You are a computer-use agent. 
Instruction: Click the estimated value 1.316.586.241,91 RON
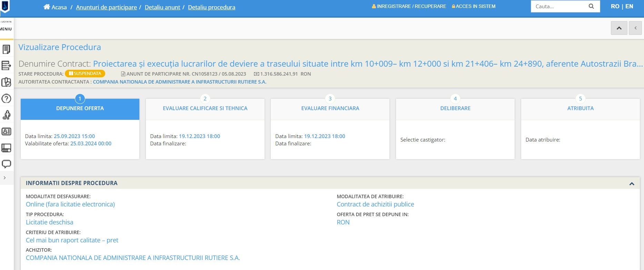coord(283,74)
